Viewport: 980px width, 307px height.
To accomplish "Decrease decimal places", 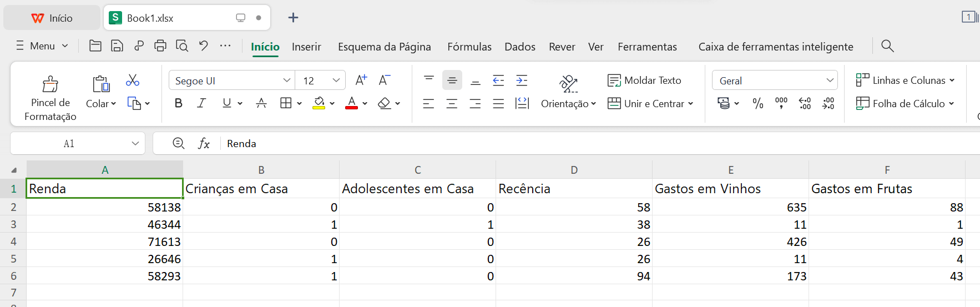I will [x=828, y=103].
